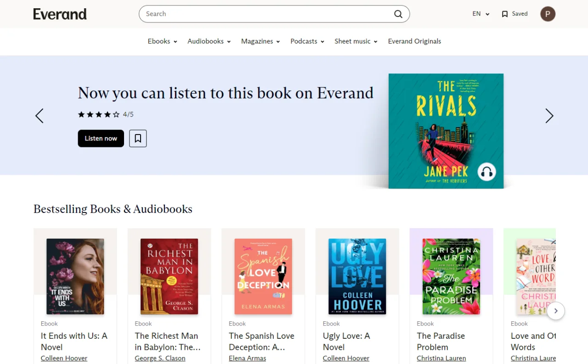Open The Paradise Problem title
This screenshot has height=364, width=588.
point(441,342)
